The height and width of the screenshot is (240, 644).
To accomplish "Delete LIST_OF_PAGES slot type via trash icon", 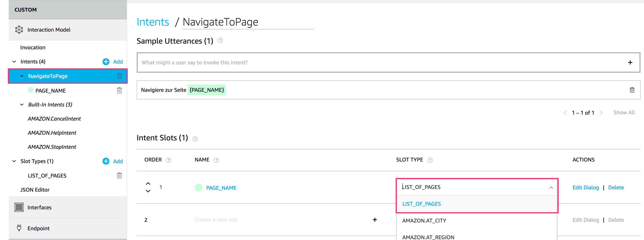I will pos(119,175).
